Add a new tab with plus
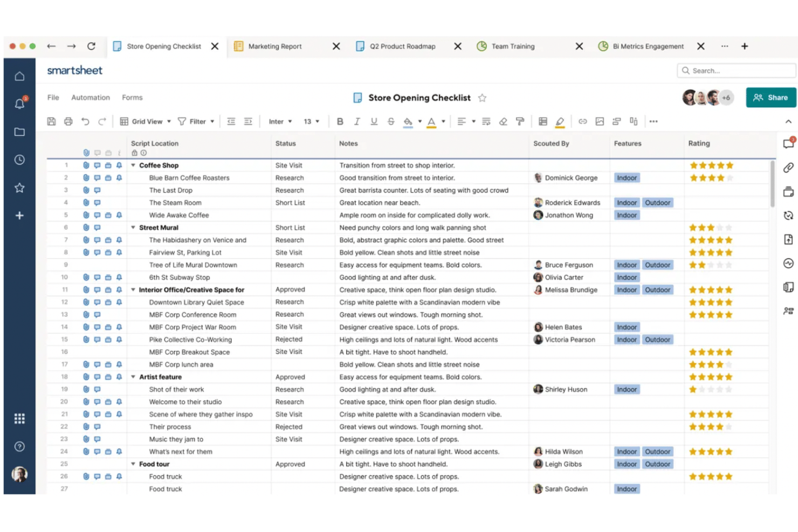798x532 pixels. tap(745, 46)
